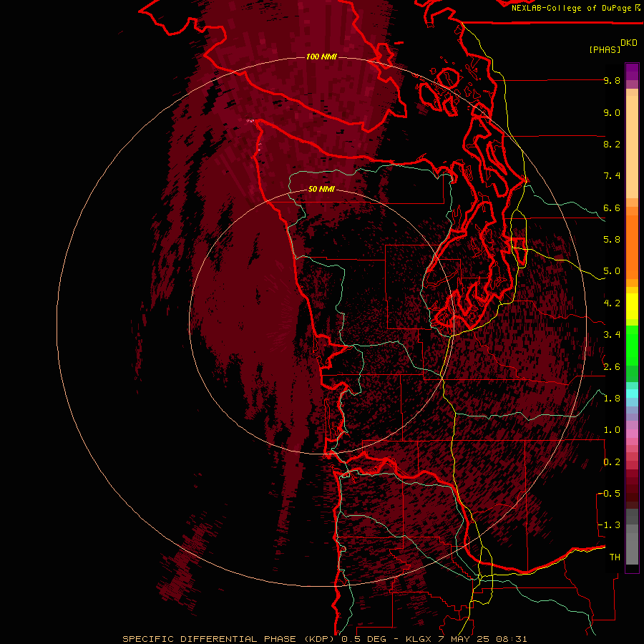Click the -0.5 value on the color scale
The width and height of the screenshot is (644, 644).
[609, 494]
